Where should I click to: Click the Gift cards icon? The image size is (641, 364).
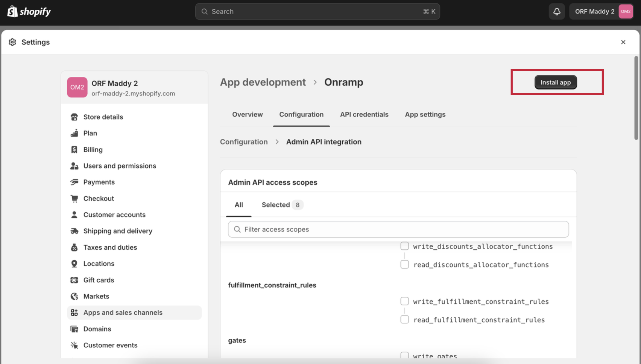(x=74, y=280)
